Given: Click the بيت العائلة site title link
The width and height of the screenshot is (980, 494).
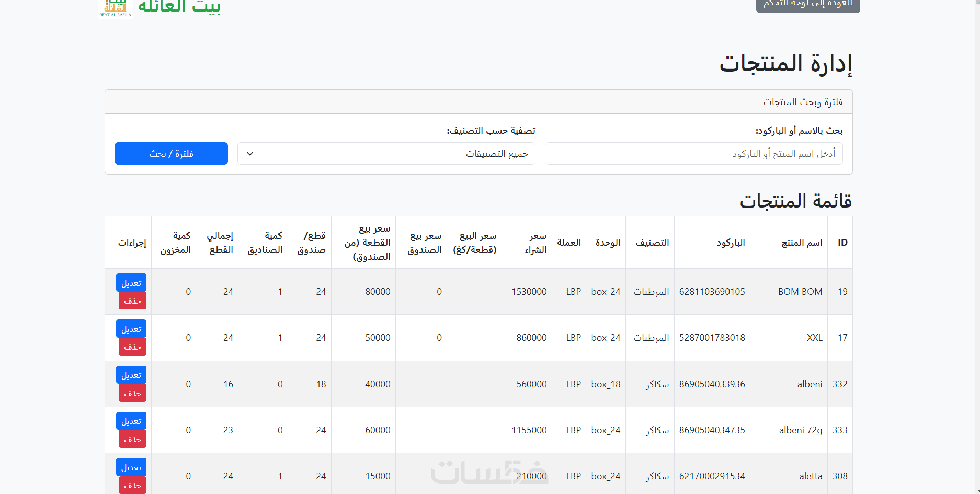Looking at the screenshot, I should pyautogui.click(x=179, y=7).
